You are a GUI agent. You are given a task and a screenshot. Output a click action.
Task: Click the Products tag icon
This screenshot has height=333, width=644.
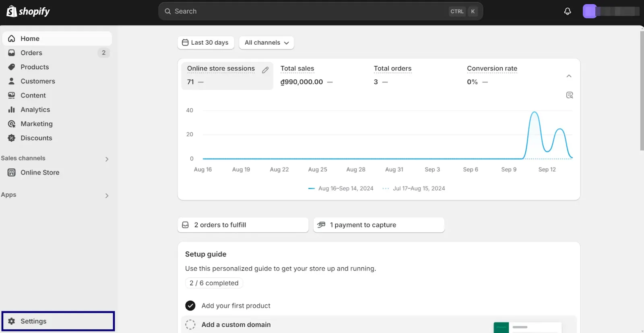coord(12,67)
